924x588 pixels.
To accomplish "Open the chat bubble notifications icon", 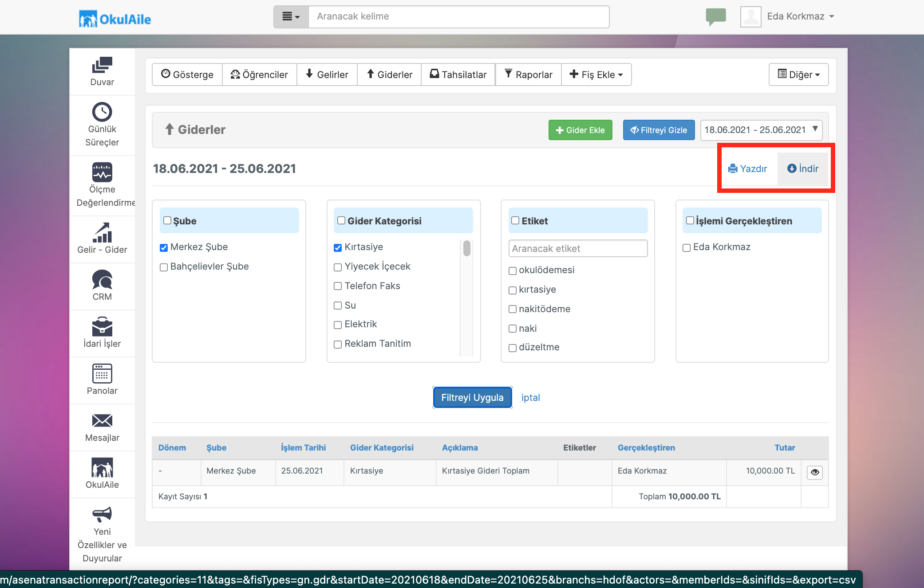I will (716, 17).
